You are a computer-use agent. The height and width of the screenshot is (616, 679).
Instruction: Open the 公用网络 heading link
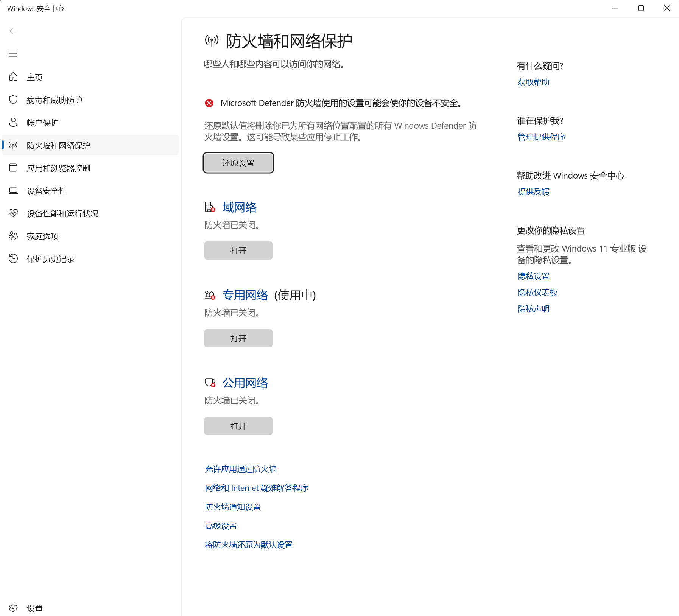(x=245, y=383)
